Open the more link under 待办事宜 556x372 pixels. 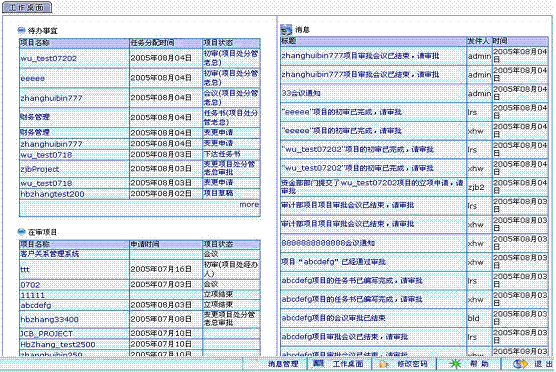coord(249,205)
